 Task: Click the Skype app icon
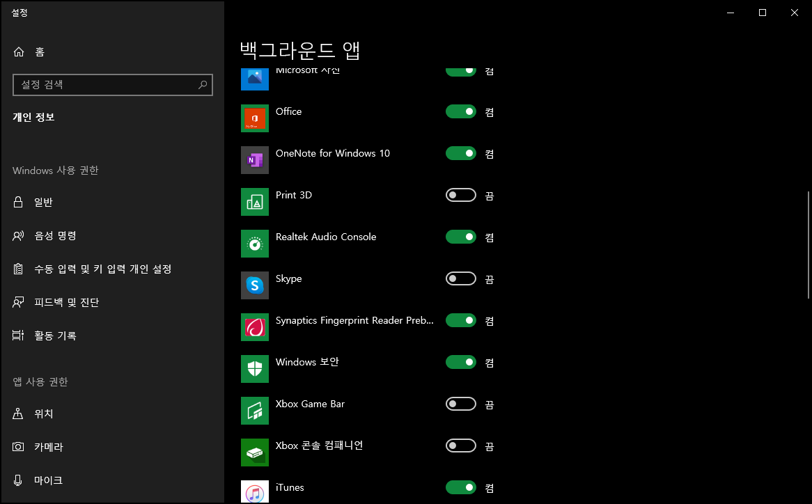point(255,285)
